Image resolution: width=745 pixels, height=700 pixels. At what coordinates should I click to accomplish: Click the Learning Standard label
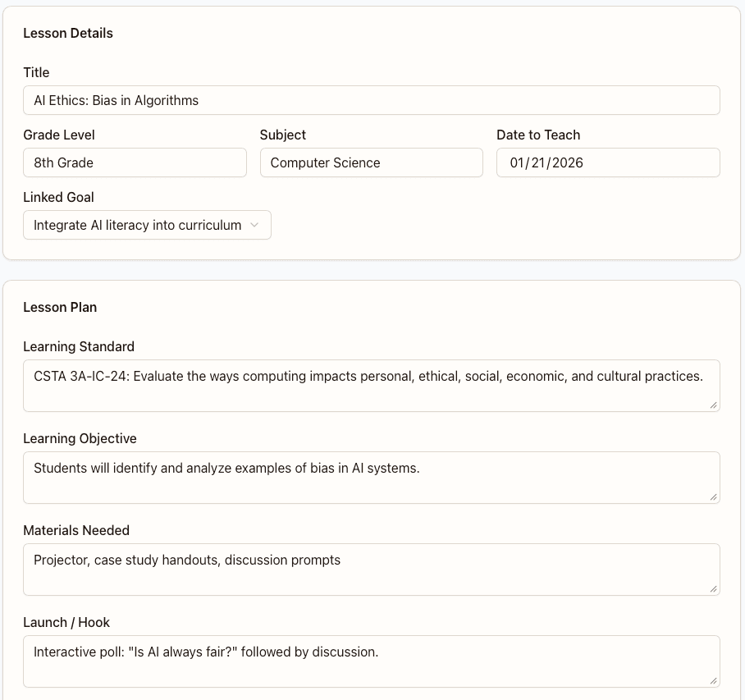[x=79, y=346]
